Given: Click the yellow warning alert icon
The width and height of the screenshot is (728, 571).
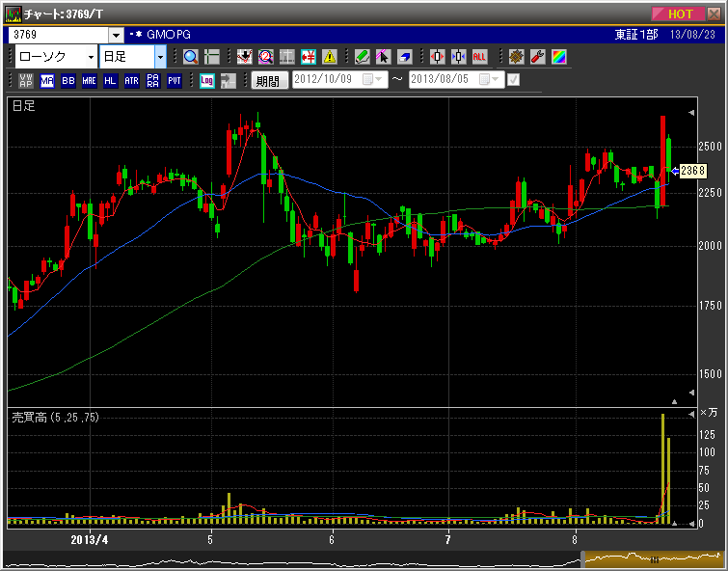Looking at the screenshot, I should (x=331, y=57).
